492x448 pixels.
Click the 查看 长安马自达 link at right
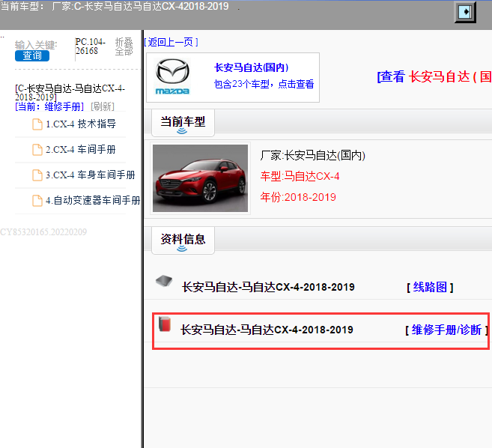[434, 77]
